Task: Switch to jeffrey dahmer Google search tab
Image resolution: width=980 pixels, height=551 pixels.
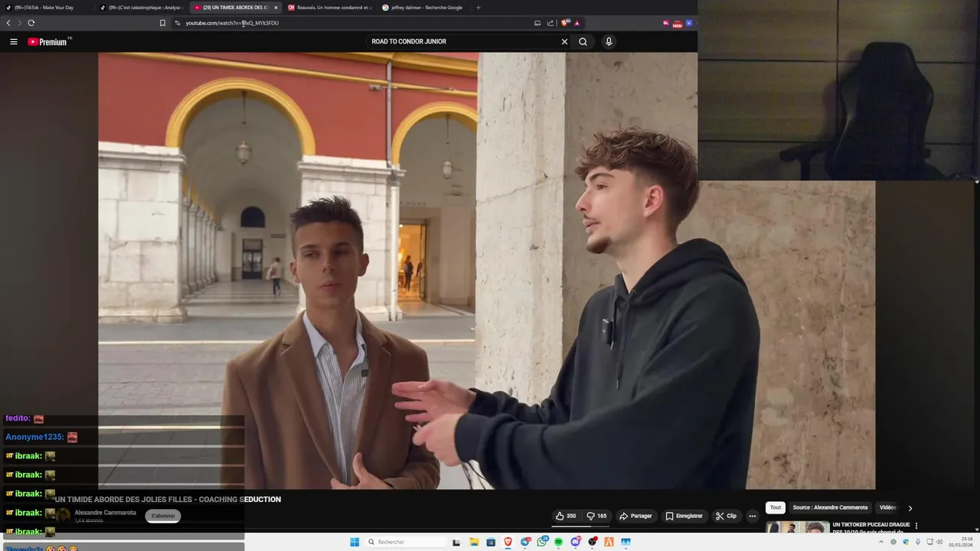Action: click(423, 8)
